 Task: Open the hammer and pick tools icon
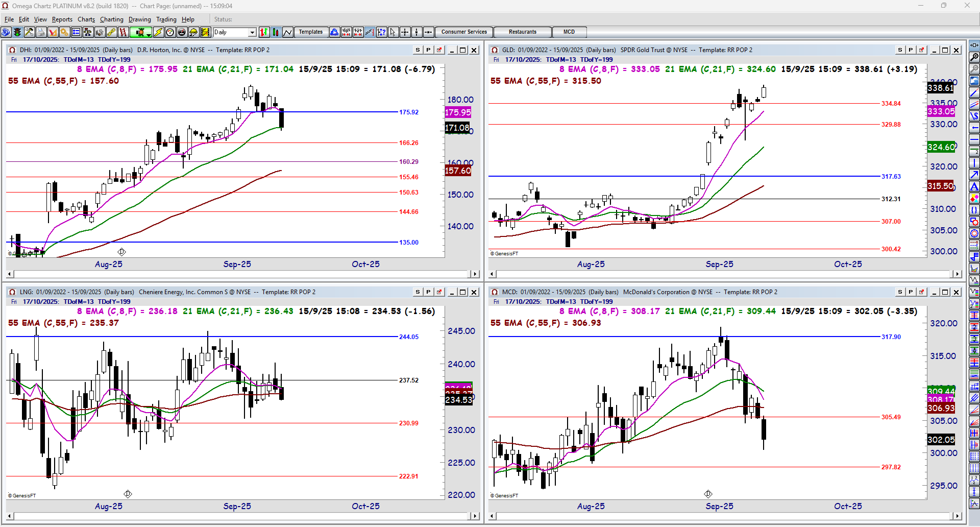[x=29, y=32]
